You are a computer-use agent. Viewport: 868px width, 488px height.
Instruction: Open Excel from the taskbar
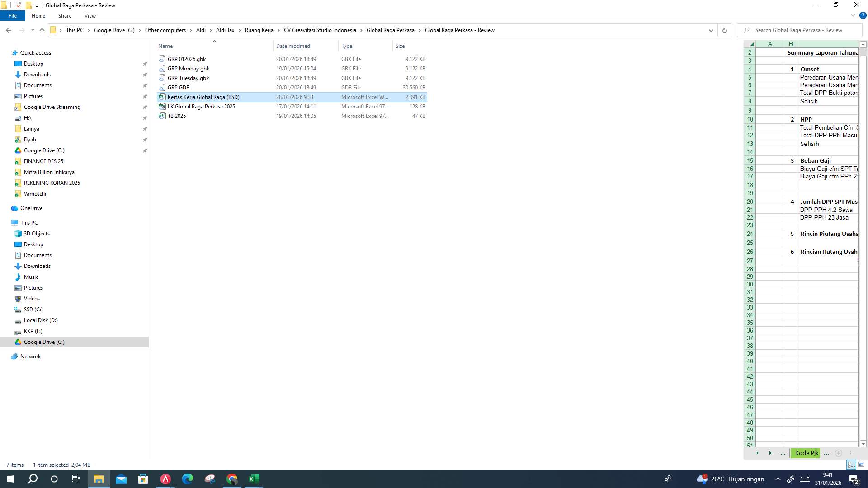[x=254, y=479]
